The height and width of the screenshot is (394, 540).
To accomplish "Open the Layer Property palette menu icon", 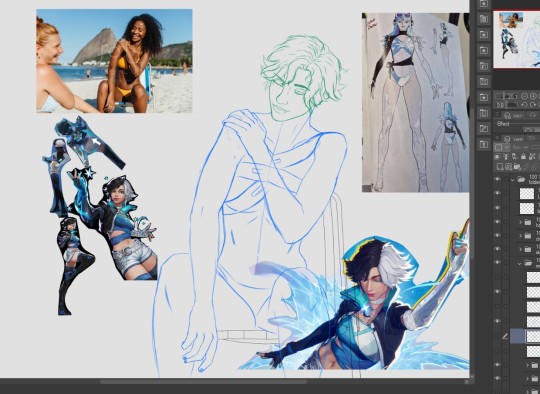I will pos(497,114).
